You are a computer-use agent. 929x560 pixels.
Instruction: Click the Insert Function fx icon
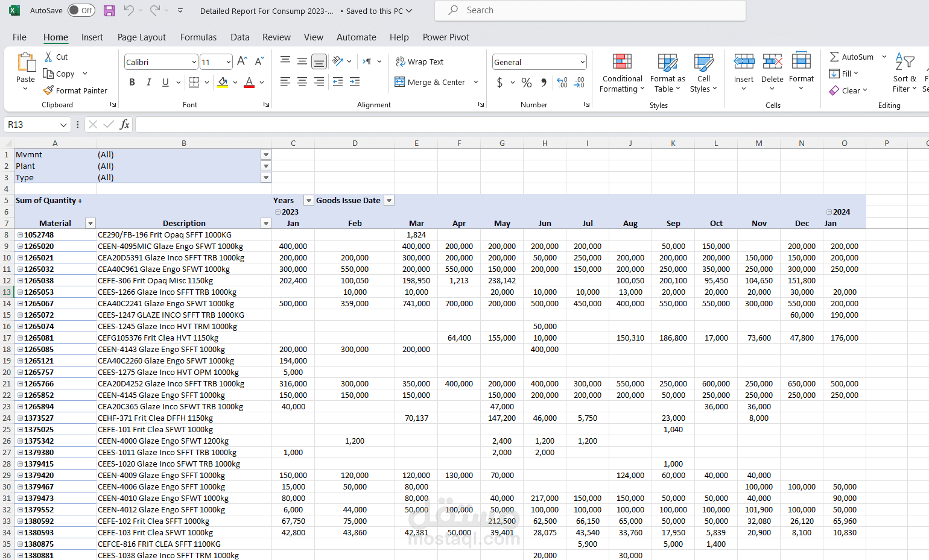click(x=124, y=124)
